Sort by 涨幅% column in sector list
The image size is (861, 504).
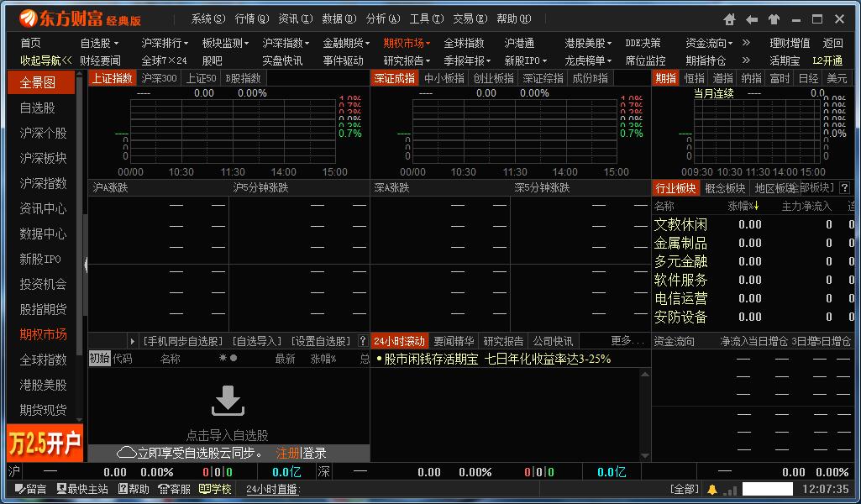pos(743,206)
